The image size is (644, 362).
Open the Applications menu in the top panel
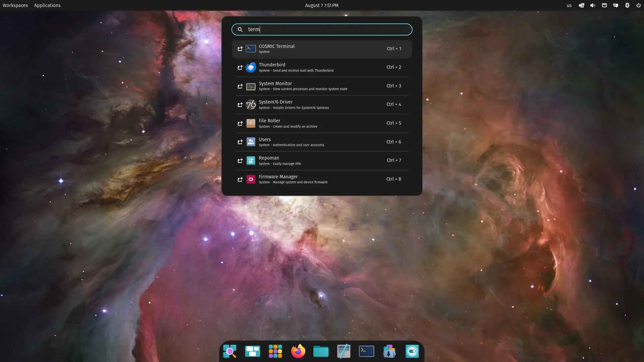coord(47,5)
